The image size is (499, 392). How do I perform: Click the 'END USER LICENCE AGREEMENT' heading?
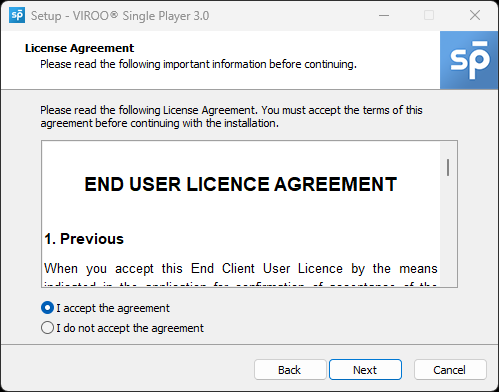241,184
